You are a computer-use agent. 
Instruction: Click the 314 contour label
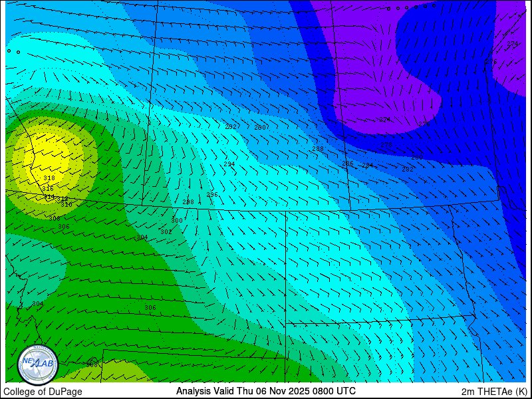pyautogui.click(x=49, y=196)
